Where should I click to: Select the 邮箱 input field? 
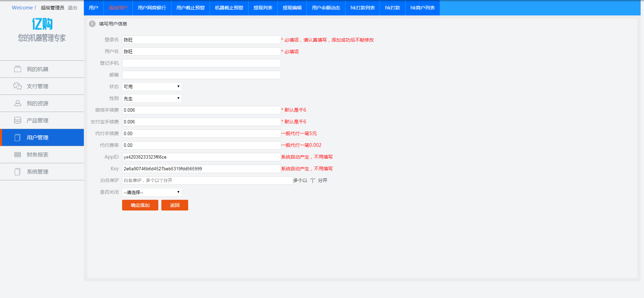tap(201, 75)
